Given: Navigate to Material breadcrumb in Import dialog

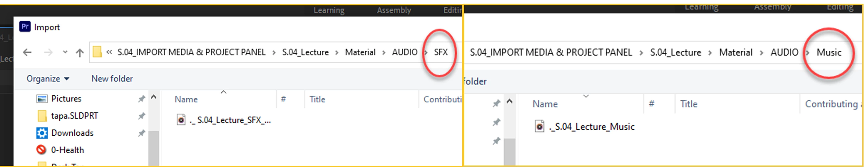Looking at the screenshot, I should click(360, 52).
